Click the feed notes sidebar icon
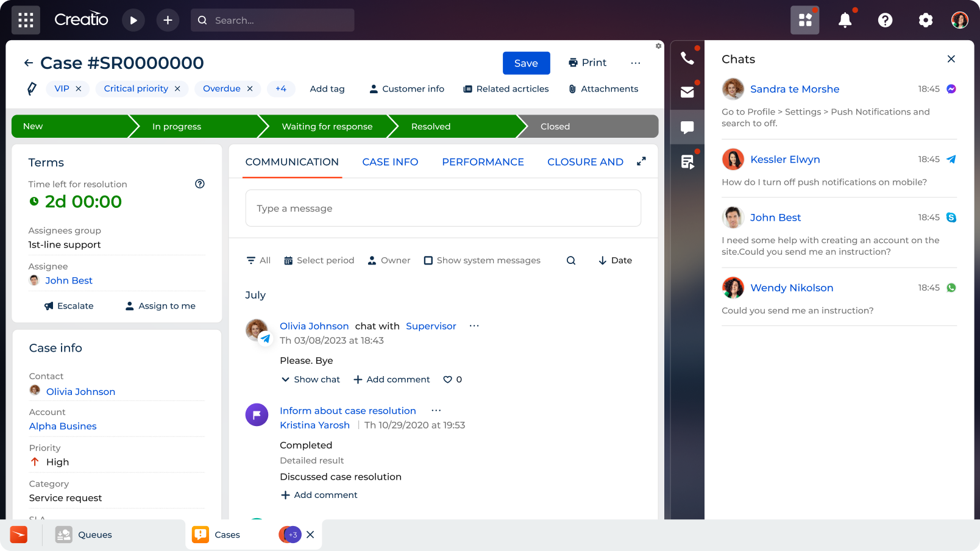This screenshot has width=980, height=551. (687, 162)
